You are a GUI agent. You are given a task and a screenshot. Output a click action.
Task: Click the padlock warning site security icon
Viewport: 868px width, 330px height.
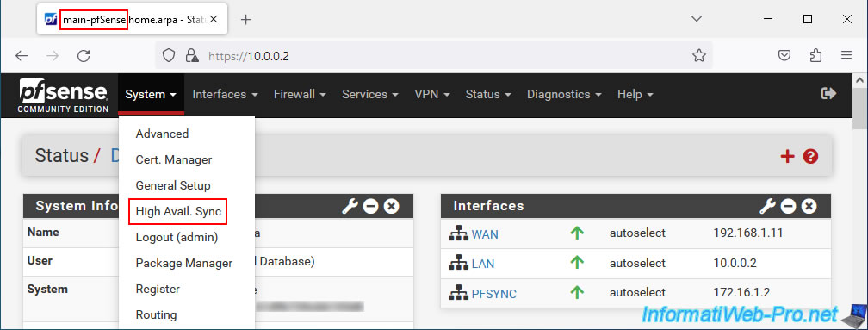click(192, 55)
